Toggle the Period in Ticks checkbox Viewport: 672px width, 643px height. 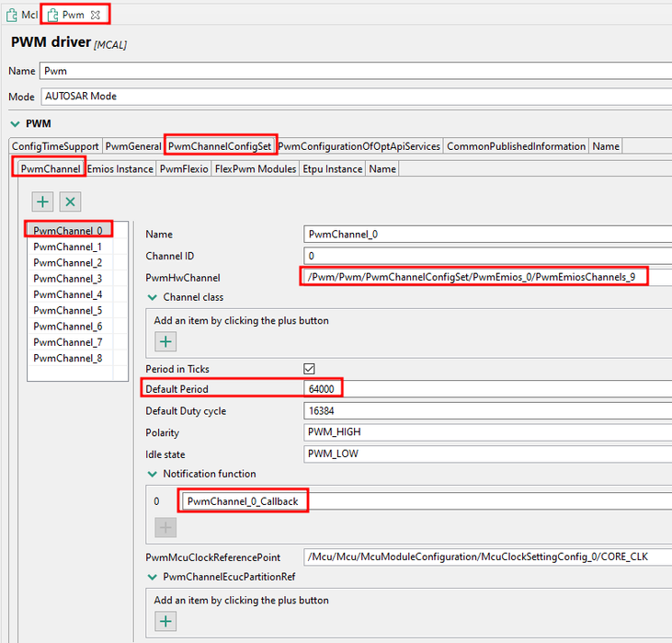click(309, 369)
